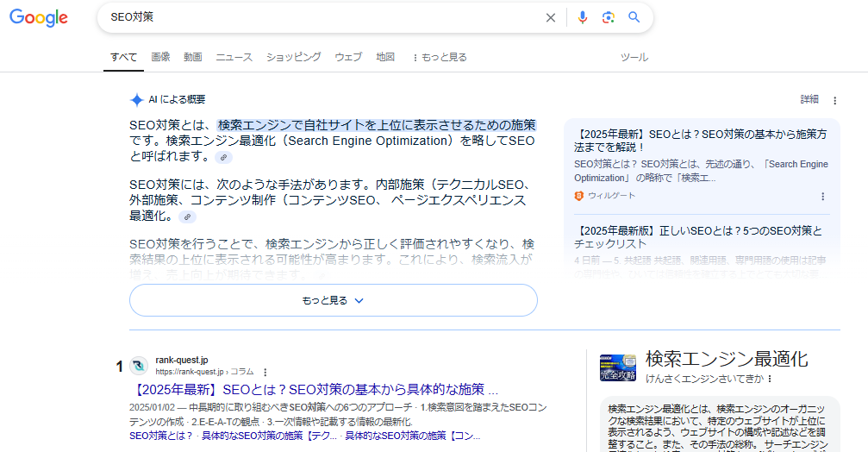Click the AI overview sparkle icon
Screen dimensions: 868x452
tap(137, 100)
